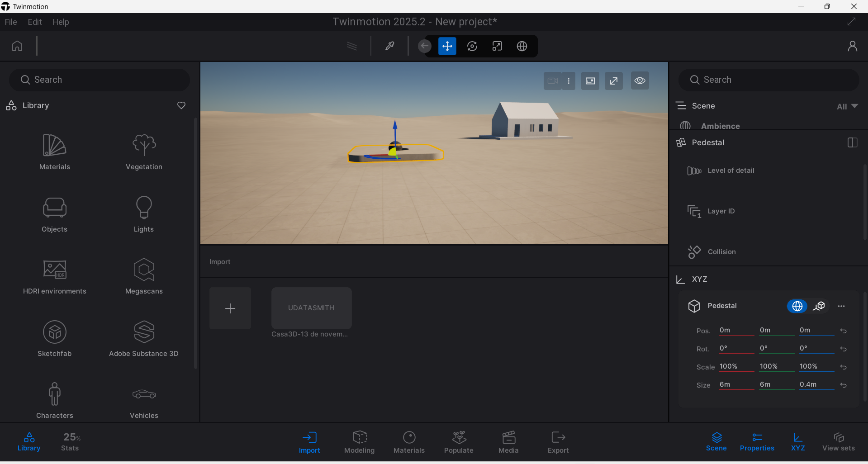
Task: Toggle the viewport eye visibility button
Action: 640,81
